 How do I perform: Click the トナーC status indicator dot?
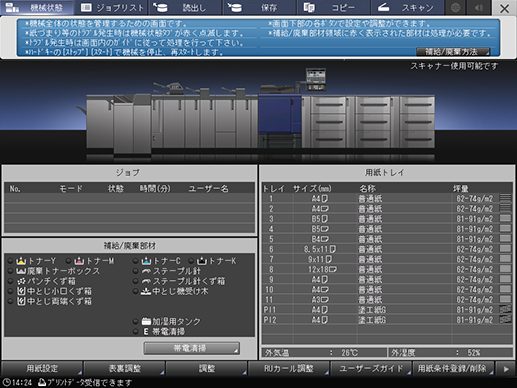coord(136,261)
